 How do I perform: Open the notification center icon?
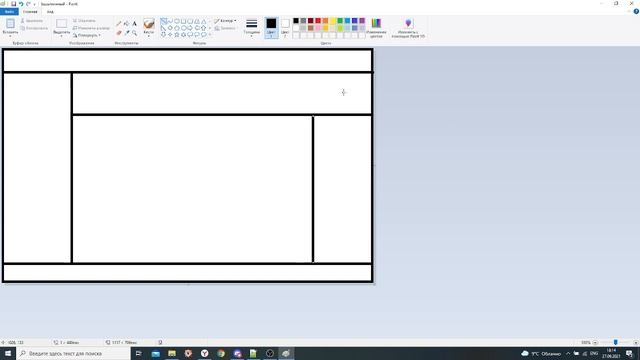[x=630, y=353]
